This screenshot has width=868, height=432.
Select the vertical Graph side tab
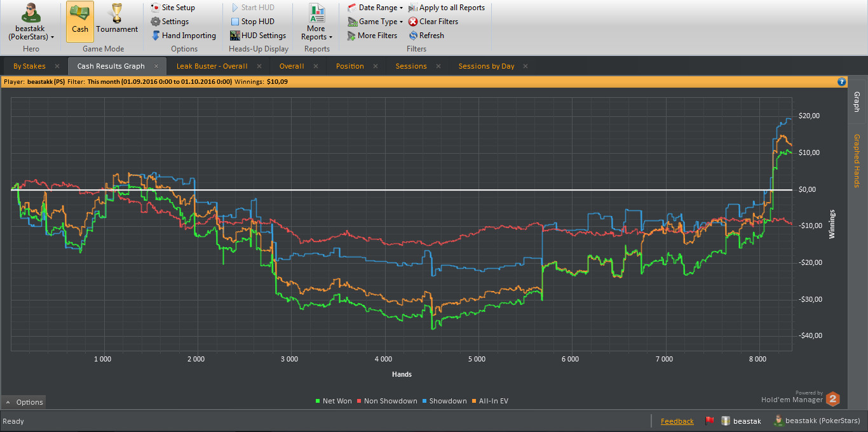pos(857,102)
